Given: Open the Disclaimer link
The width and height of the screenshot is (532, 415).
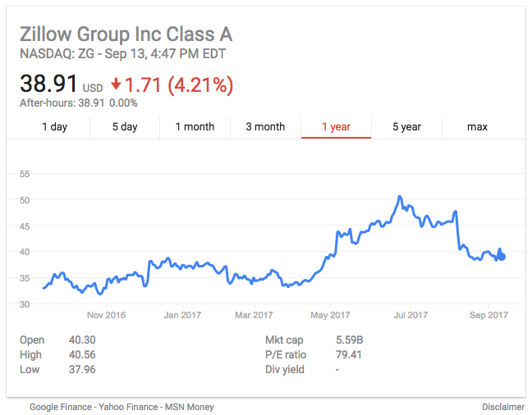Looking at the screenshot, I should (x=503, y=407).
